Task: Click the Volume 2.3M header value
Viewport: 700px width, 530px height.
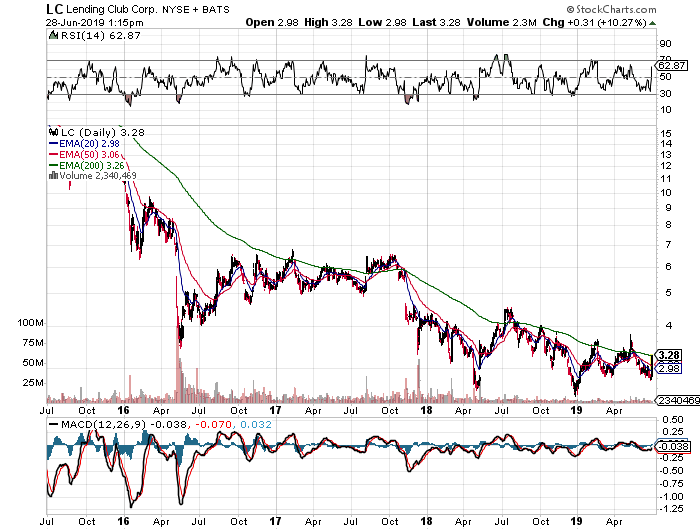Action: (501, 22)
